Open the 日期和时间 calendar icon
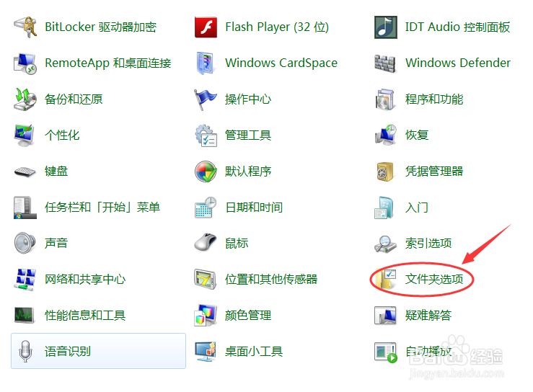 (x=206, y=208)
